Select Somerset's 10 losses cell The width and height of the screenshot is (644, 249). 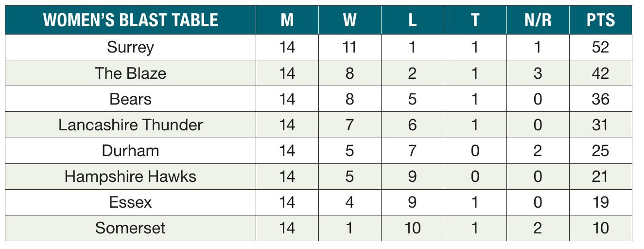(412, 228)
